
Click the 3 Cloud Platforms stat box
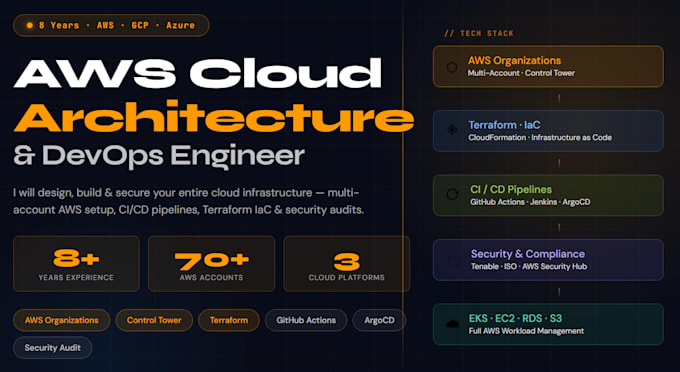point(347,264)
